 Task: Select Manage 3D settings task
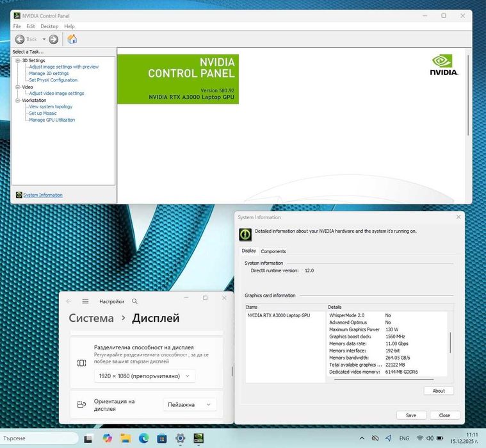[x=49, y=73]
